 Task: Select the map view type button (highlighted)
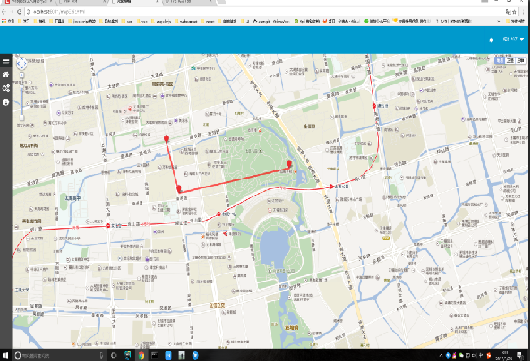click(499, 61)
